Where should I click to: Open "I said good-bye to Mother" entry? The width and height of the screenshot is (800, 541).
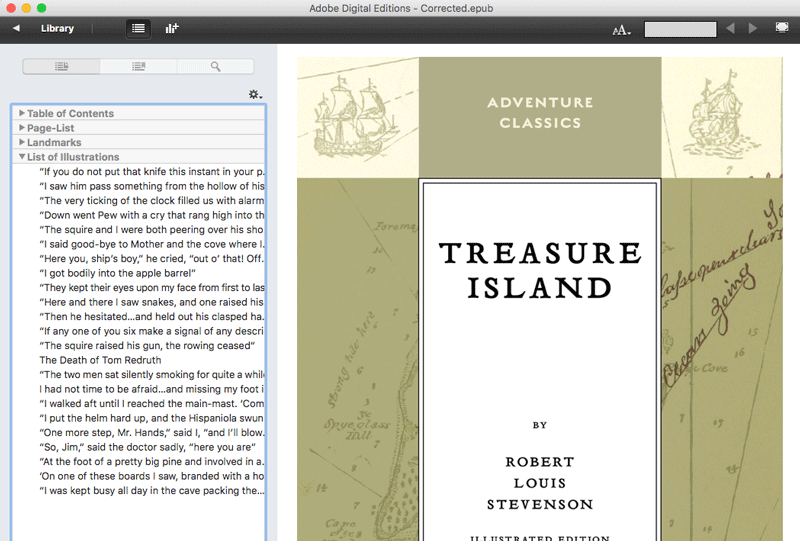152,244
